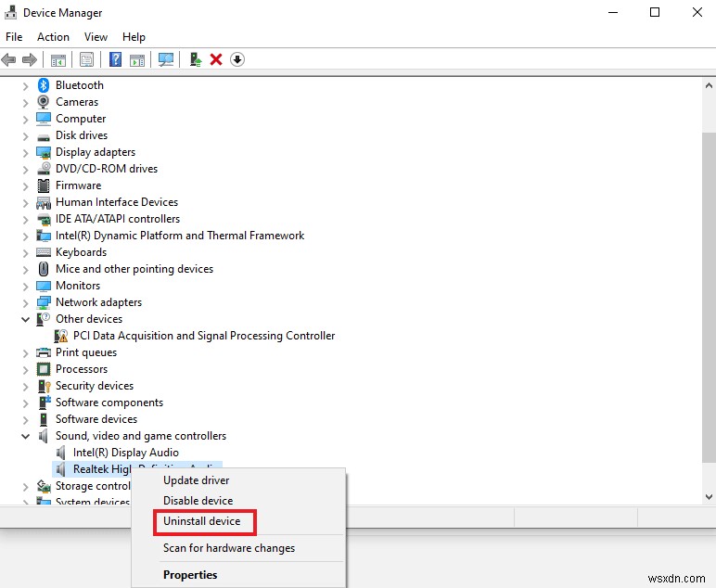Click the scrollbar up arrow
The width and height of the screenshot is (716, 588).
[709, 85]
